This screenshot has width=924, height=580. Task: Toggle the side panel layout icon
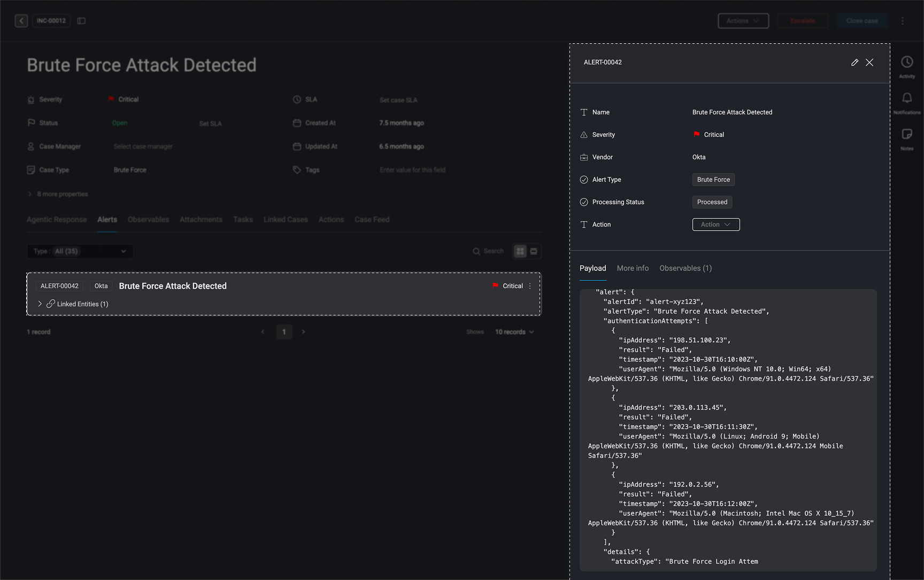tap(81, 21)
